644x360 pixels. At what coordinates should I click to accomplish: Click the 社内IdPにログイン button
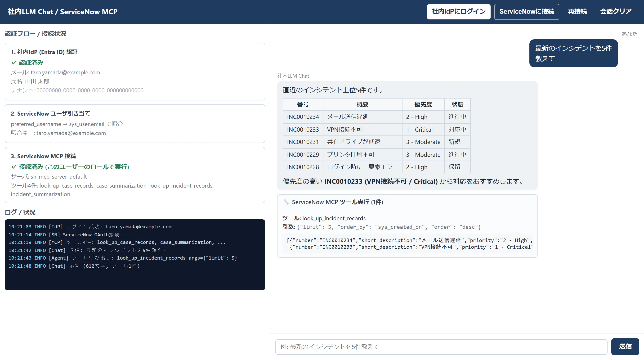pyautogui.click(x=459, y=12)
